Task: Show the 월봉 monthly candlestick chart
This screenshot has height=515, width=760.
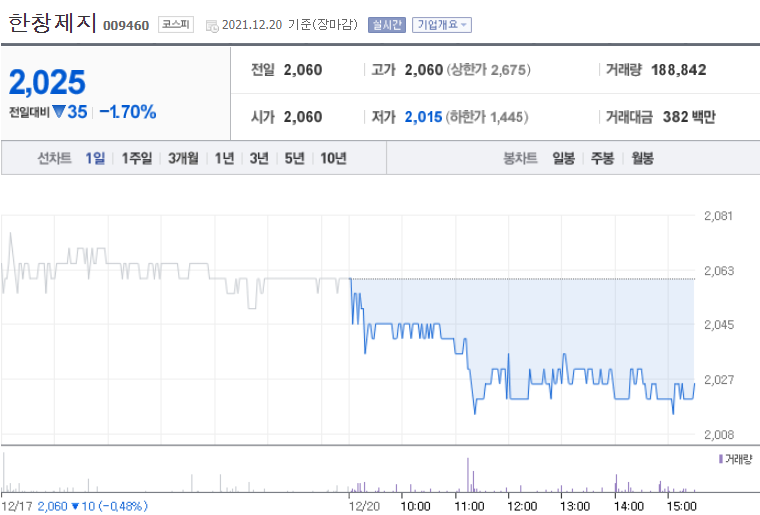Action: pyautogui.click(x=642, y=158)
